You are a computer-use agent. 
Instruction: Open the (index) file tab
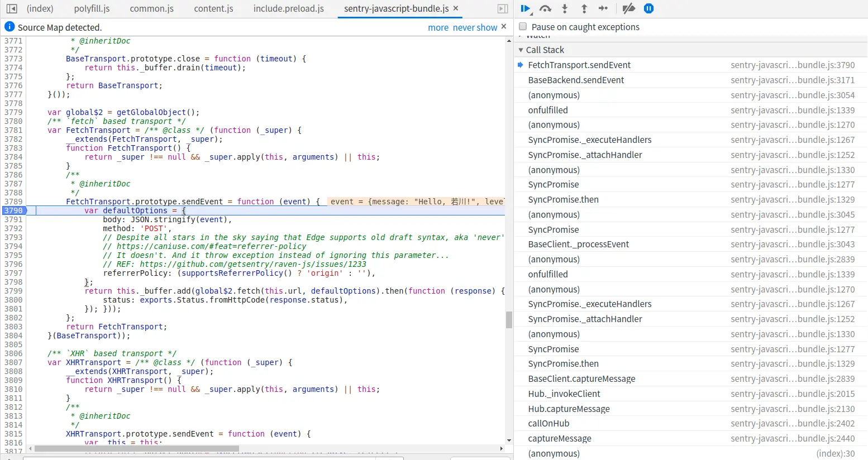[40, 8]
